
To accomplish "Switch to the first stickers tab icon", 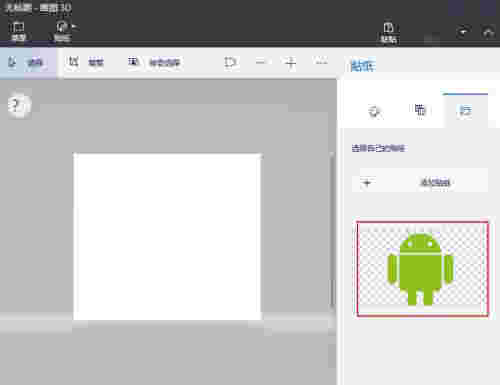I will coord(374,111).
